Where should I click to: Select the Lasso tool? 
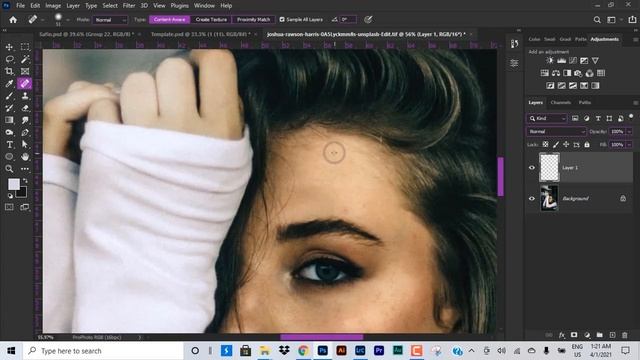pos(9,60)
